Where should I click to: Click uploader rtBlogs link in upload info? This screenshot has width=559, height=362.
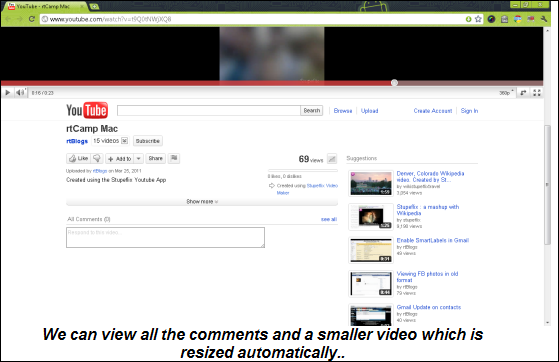(100, 171)
